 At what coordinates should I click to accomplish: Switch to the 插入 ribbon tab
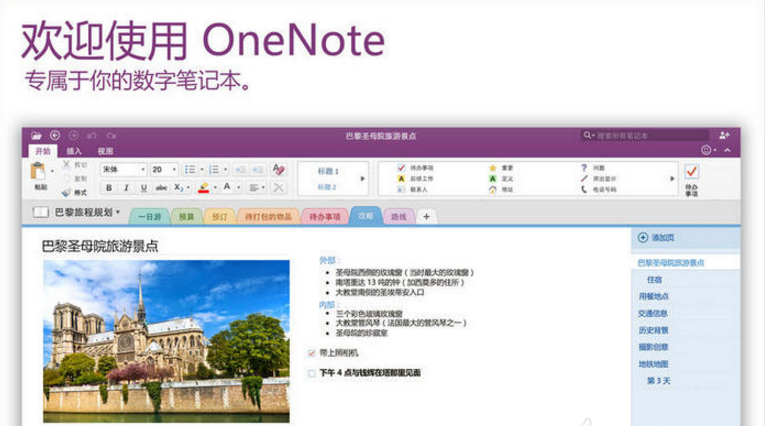click(x=74, y=151)
